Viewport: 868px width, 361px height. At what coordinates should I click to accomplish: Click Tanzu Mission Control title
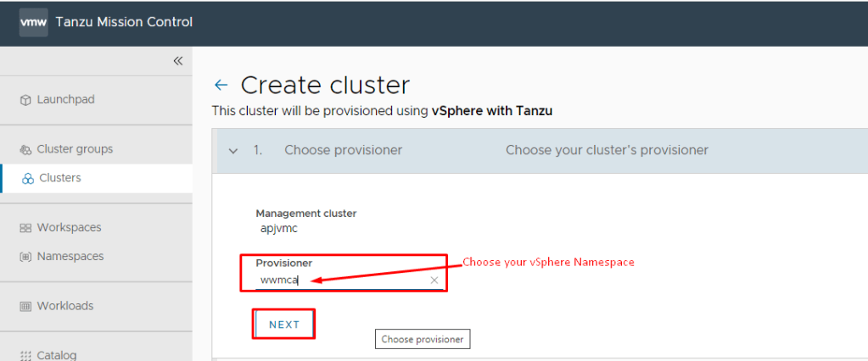(124, 22)
